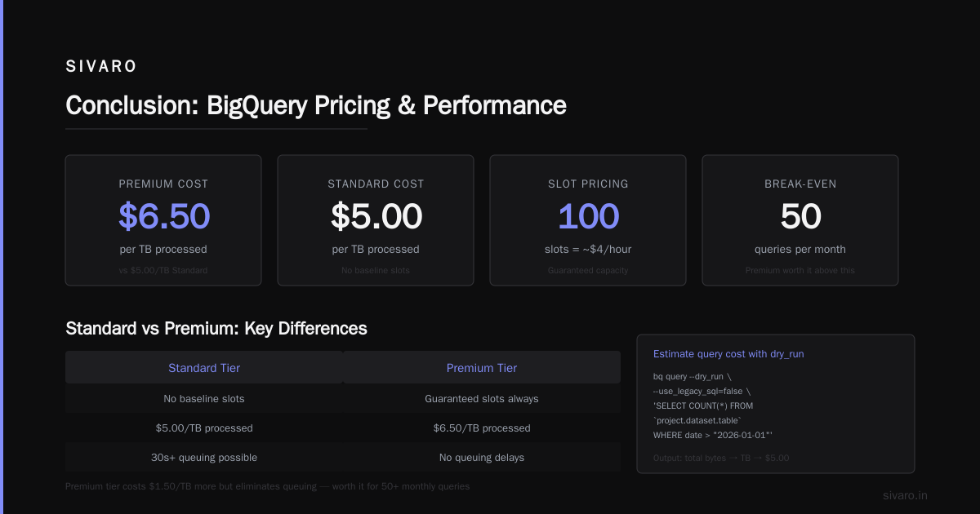Click the Premium tier costs footnote text
Image resolution: width=980 pixels, height=514 pixels.
coord(267,486)
